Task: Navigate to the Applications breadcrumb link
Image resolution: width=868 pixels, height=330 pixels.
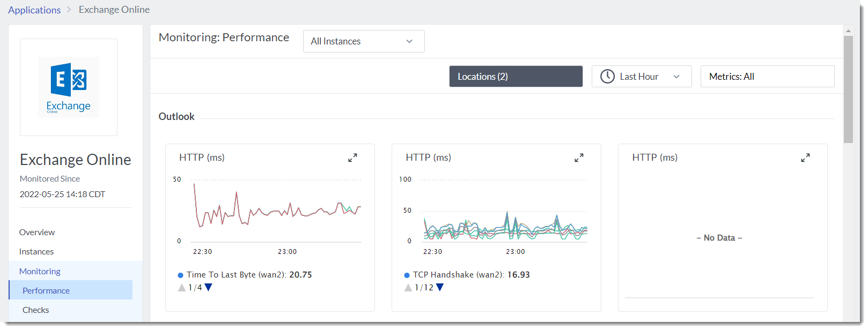Action: pyautogui.click(x=34, y=10)
